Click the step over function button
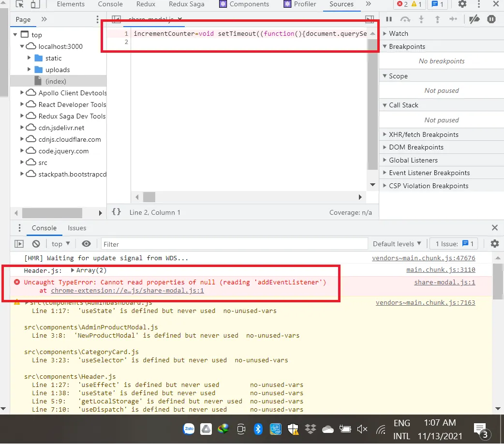This screenshot has height=445, width=504. [405, 19]
